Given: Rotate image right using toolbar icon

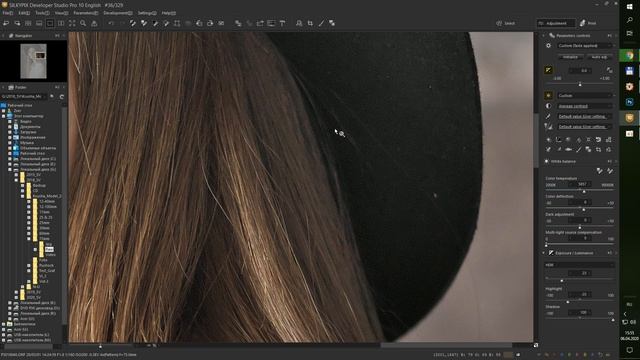Looking at the screenshot, I should [x=210, y=23].
